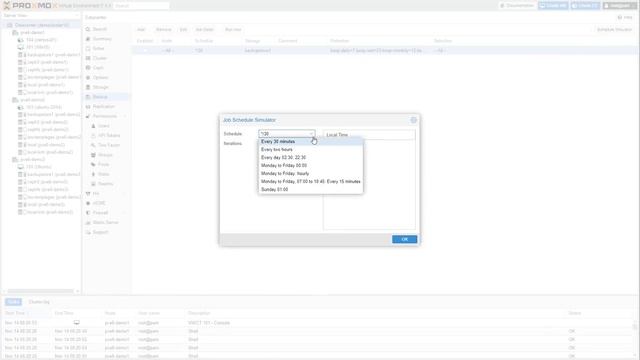Select 'Every 30 minutes' schedule option

[x=311, y=142]
